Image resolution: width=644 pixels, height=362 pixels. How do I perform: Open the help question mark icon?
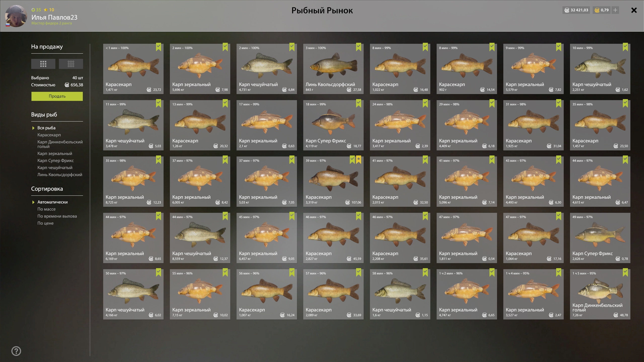pos(16,351)
